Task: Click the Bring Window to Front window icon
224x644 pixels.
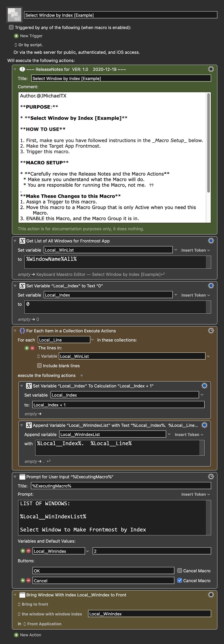Action: 22,595
